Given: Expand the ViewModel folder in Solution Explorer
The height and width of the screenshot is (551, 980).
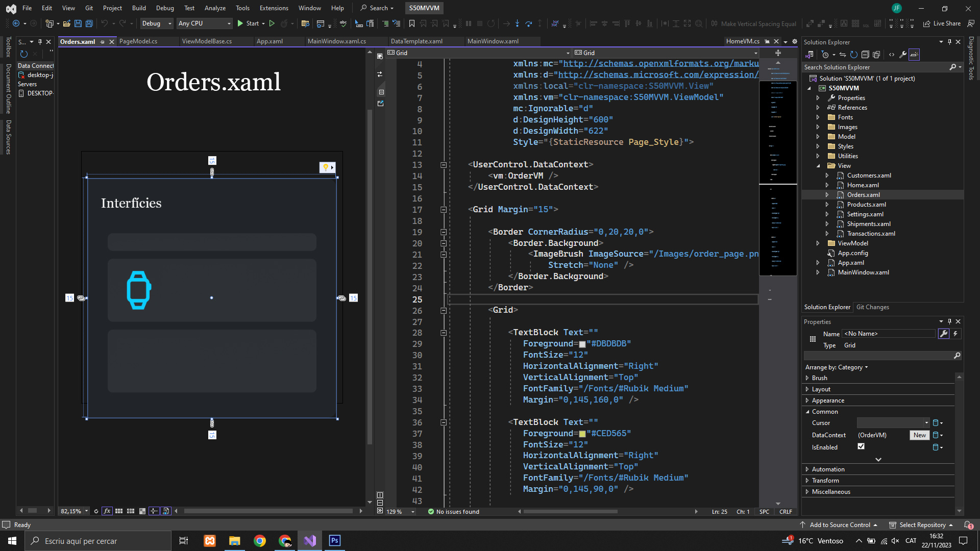Looking at the screenshot, I should [x=818, y=243].
